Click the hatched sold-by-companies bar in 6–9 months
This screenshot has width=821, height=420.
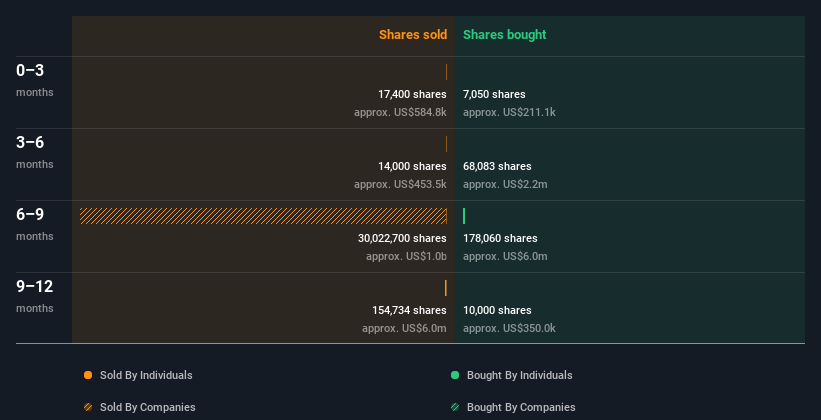(x=263, y=216)
